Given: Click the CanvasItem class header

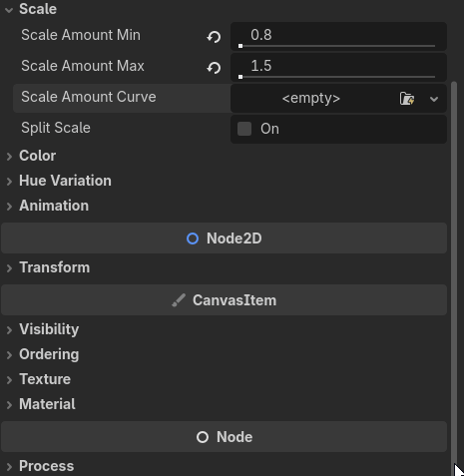Looking at the screenshot, I should (224, 300).
